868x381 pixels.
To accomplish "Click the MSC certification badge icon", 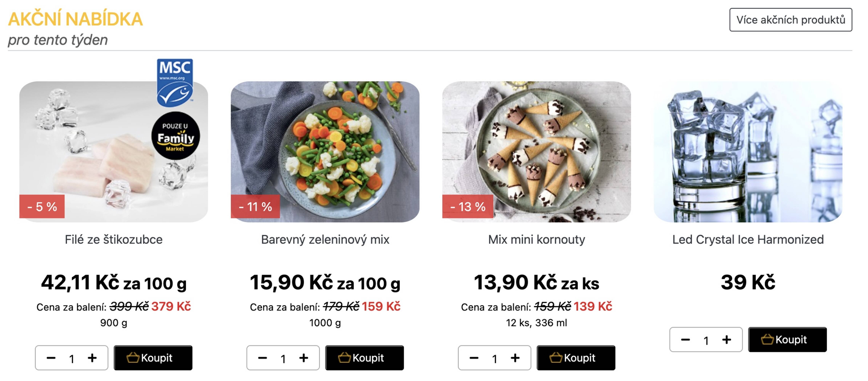I will (x=175, y=82).
